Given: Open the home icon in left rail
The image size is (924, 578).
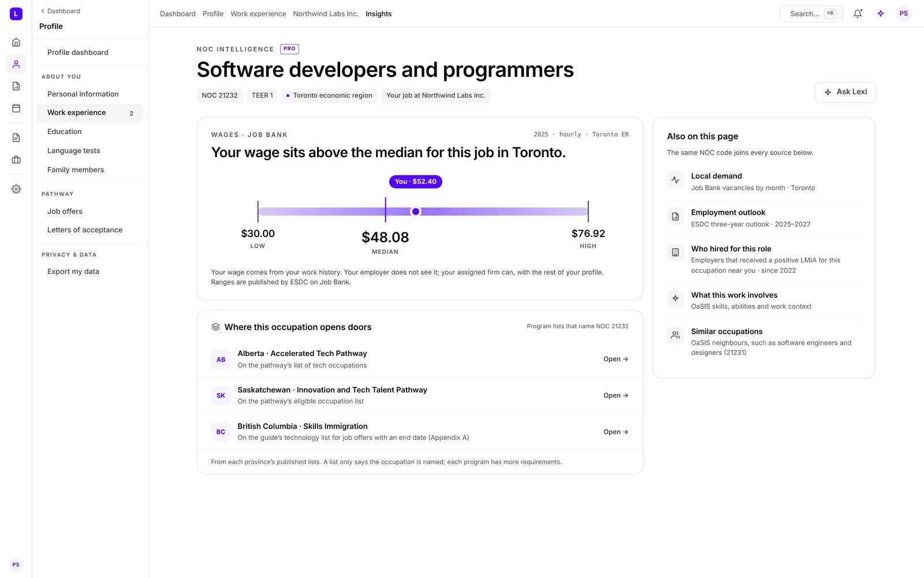Looking at the screenshot, I should 16,42.
